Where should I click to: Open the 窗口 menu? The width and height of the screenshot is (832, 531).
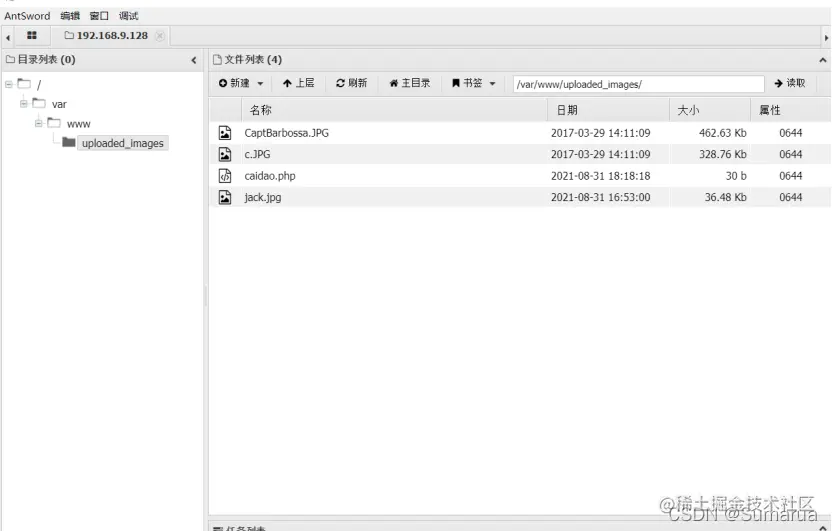[99, 16]
